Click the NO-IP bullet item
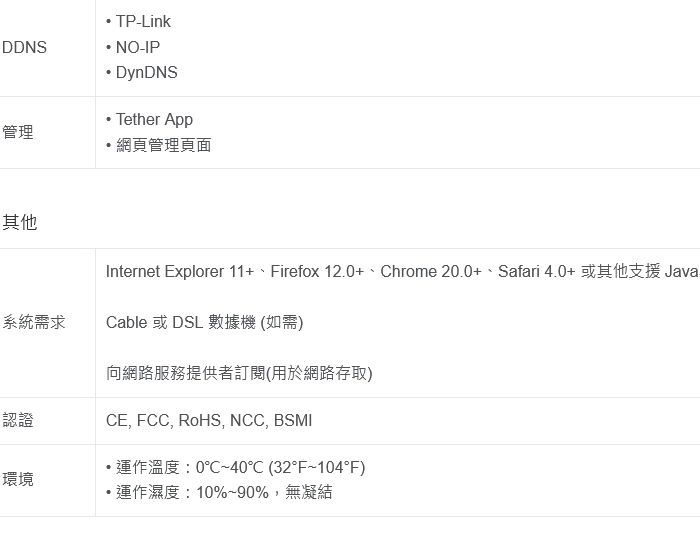Viewport: 700px width, 548px height. pyautogui.click(x=137, y=47)
